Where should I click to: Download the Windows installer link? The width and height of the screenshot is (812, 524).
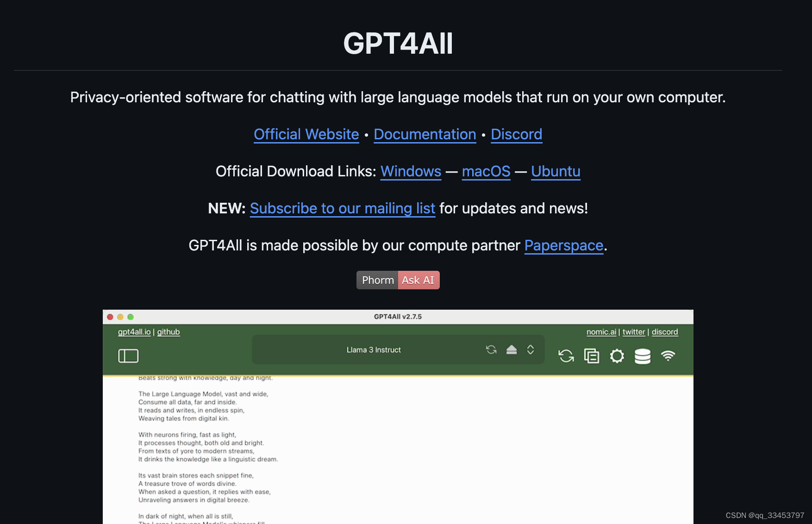tap(411, 171)
